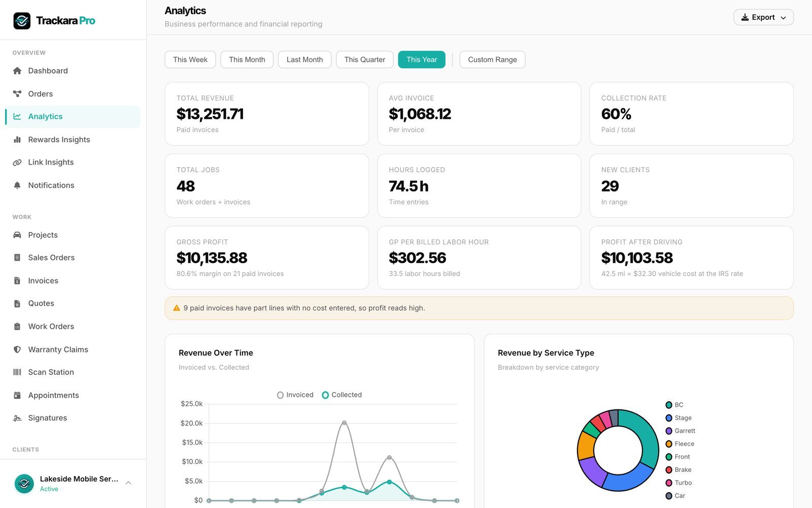Click the Front legend color swatch
The image size is (812, 508).
(669, 457)
